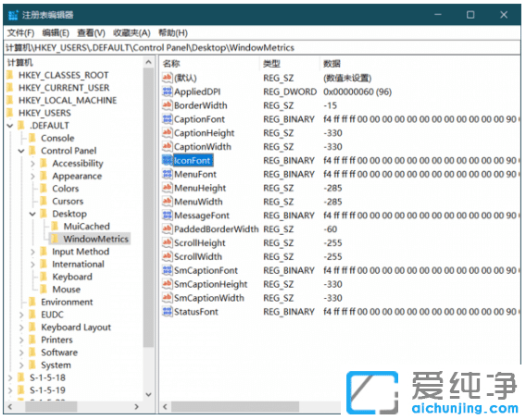Click values pane horizontal scrollbar thumb
The image size is (526, 420).
235,407
